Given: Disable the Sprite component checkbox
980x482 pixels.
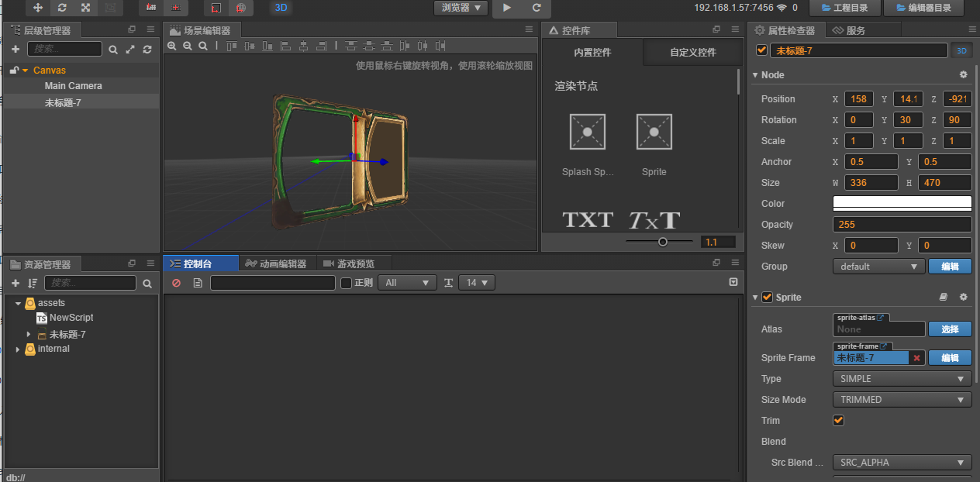Looking at the screenshot, I should pos(768,297).
